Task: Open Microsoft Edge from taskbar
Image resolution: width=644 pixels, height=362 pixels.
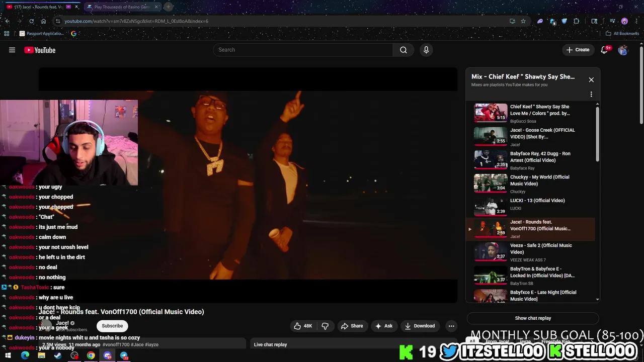Action: click(x=25, y=355)
